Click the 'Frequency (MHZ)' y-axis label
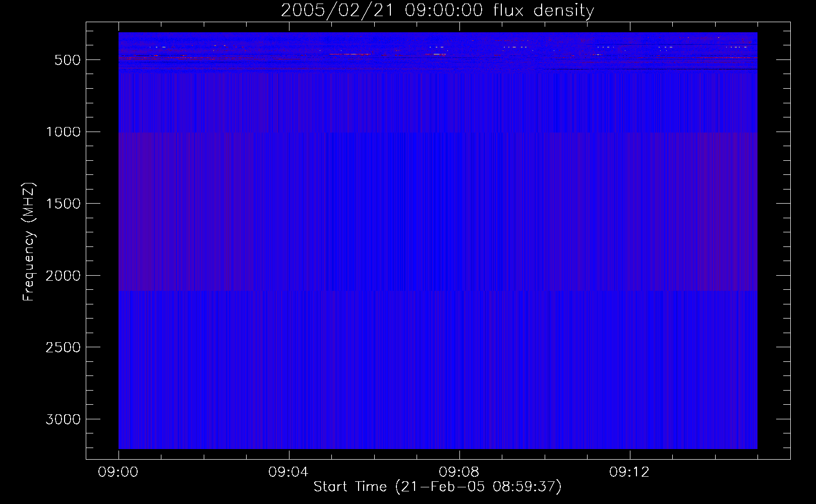Image resolution: width=816 pixels, height=504 pixels. tap(29, 242)
